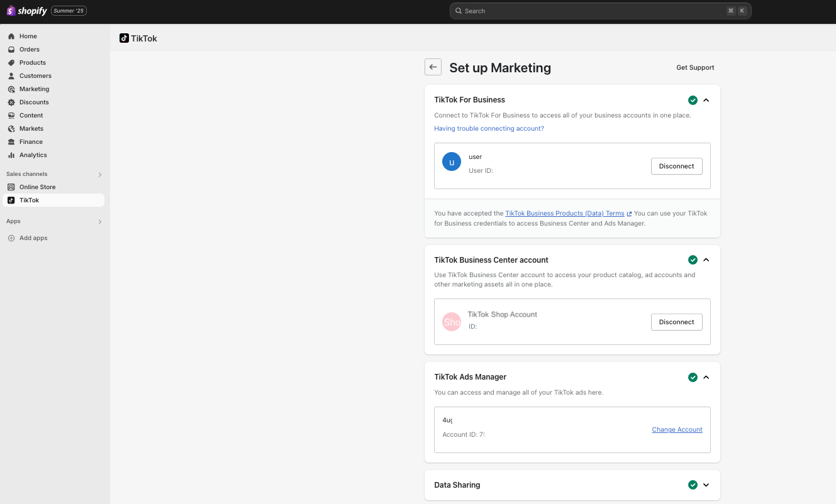The image size is (836, 504).
Task: Click the Customers person icon
Action: [11, 76]
